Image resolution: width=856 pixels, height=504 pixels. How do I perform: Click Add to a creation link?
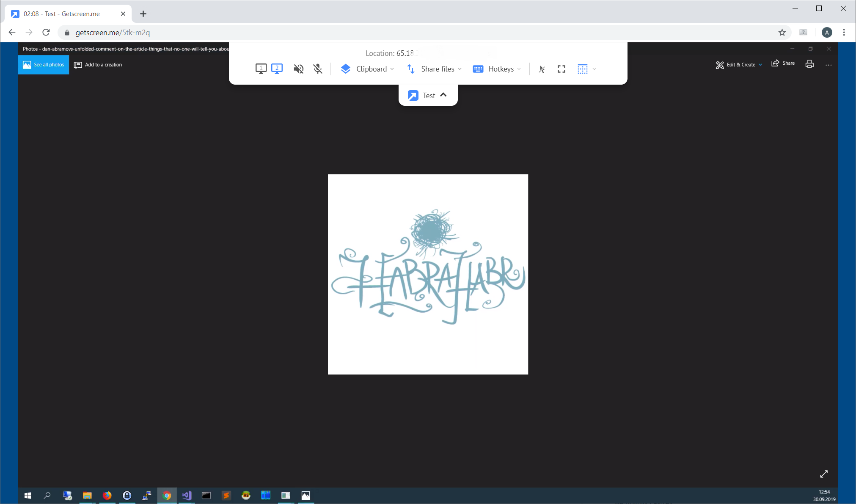98,65
